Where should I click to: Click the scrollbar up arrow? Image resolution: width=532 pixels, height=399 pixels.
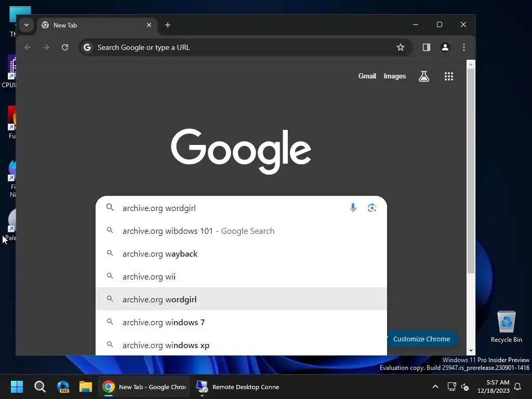(x=471, y=64)
